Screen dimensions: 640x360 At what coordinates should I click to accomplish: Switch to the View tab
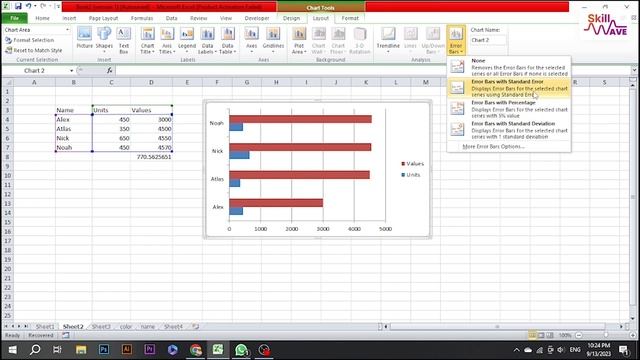tap(226, 18)
